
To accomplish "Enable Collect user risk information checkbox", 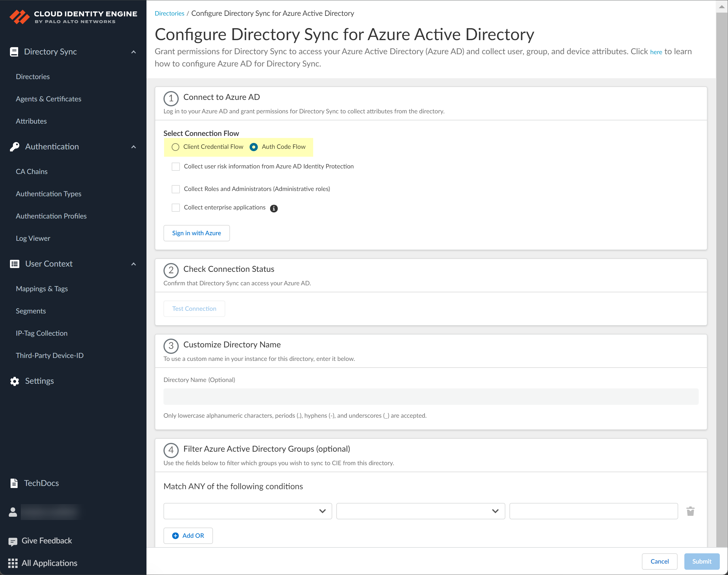I will 175,166.
